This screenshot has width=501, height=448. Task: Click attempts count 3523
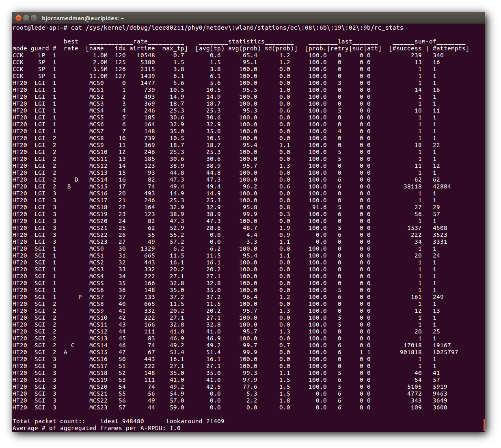(440, 235)
